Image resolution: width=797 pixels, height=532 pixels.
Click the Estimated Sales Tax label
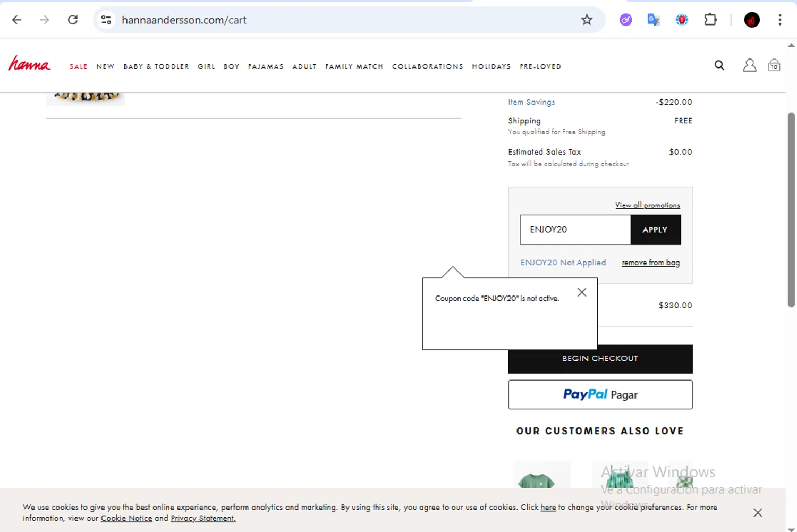pos(545,152)
